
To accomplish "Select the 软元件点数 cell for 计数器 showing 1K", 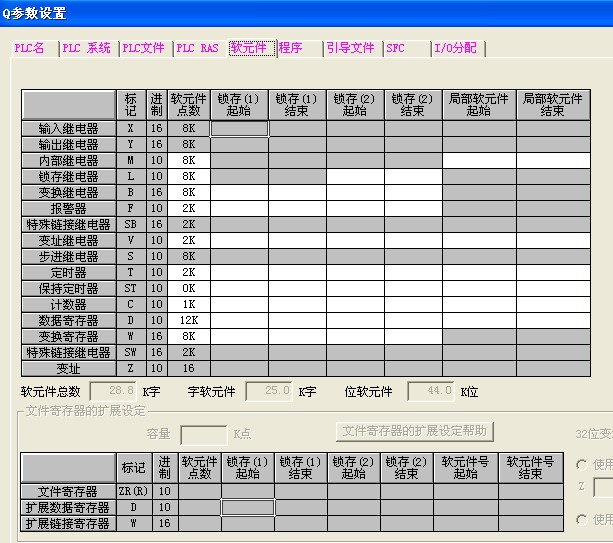I will point(189,304).
